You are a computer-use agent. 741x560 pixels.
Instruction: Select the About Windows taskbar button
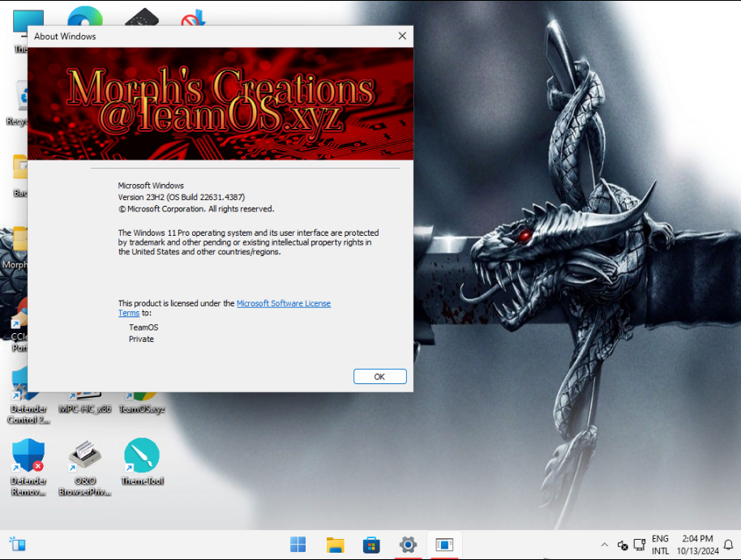(x=444, y=545)
